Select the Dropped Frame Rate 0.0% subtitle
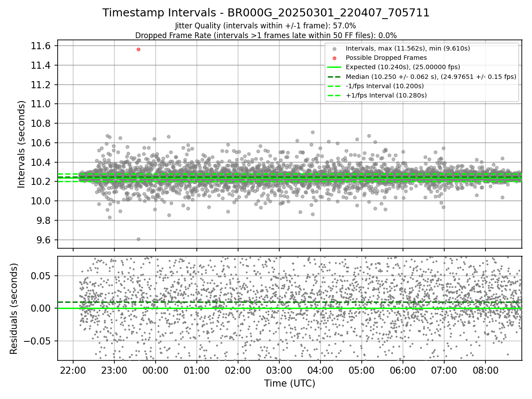Viewport: 532px width, 399px height. [x=266, y=35]
